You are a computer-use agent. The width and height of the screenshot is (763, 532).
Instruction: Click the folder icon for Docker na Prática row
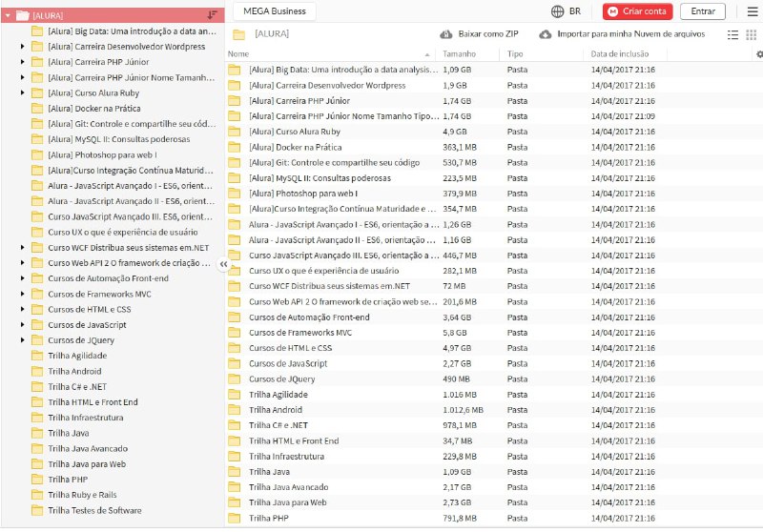click(234, 148)
